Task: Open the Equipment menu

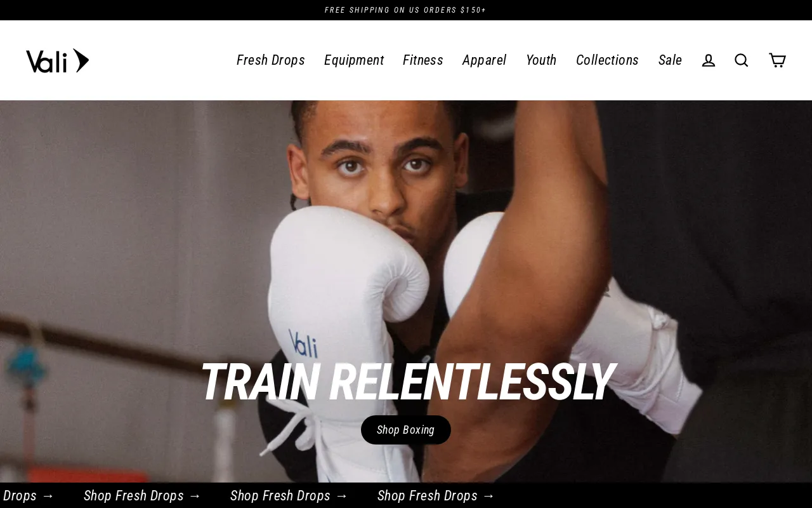Action: 354,60
